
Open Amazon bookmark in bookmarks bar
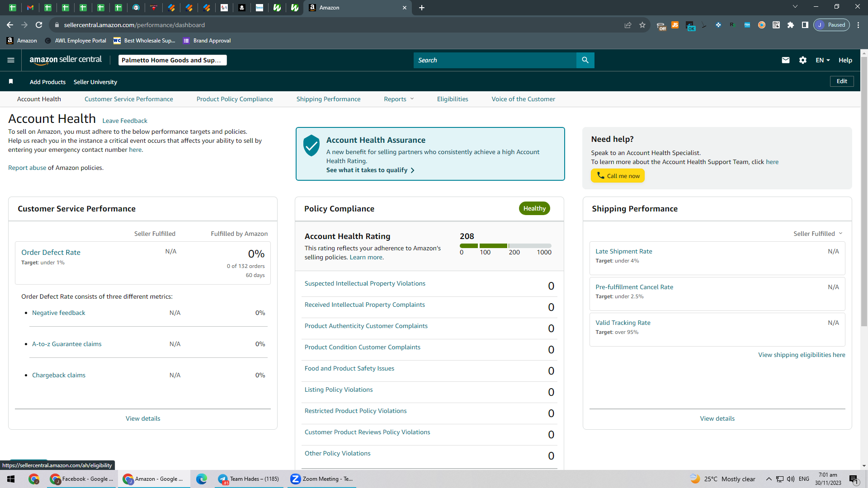point(22,41)
